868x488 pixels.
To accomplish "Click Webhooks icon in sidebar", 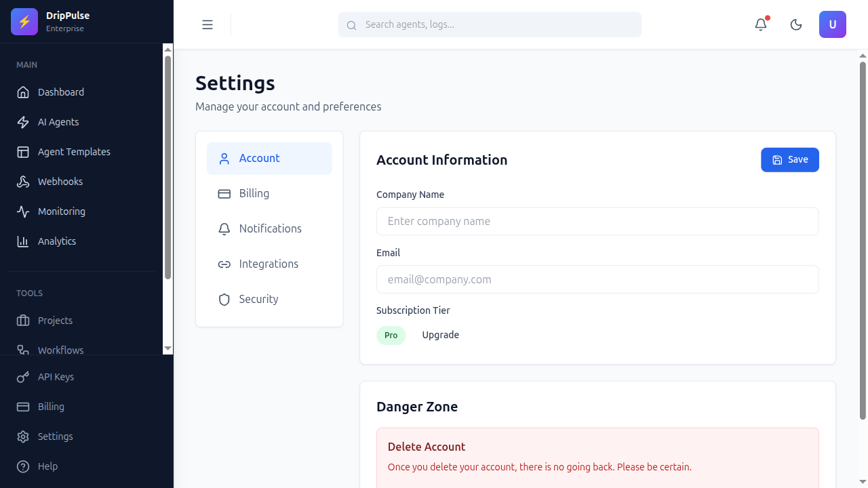I will (23, 182).
